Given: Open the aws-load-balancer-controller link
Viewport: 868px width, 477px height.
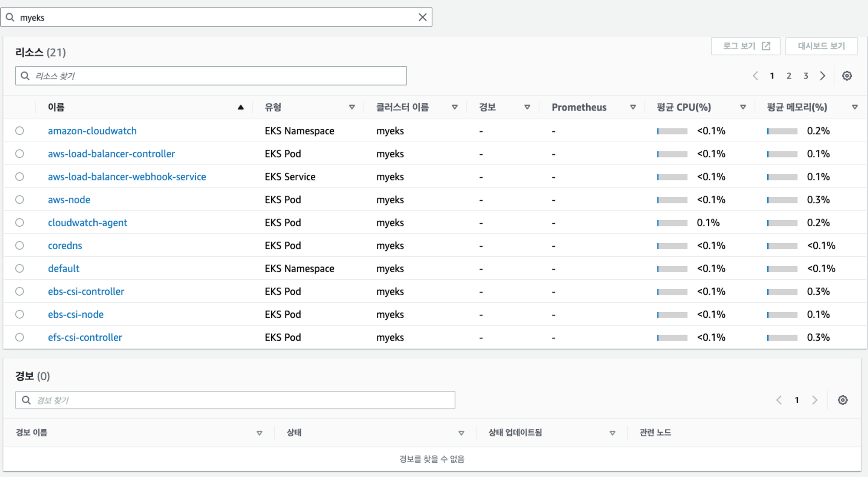Looking at the screenshot, I should point(111,154).
